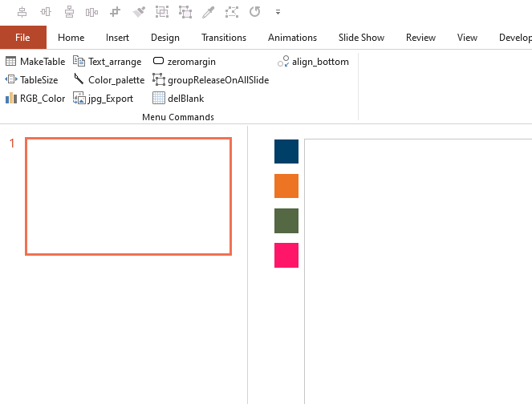532x404 pixels.
Task: Run the zeromargin command
Action: (x=184, y=62)
